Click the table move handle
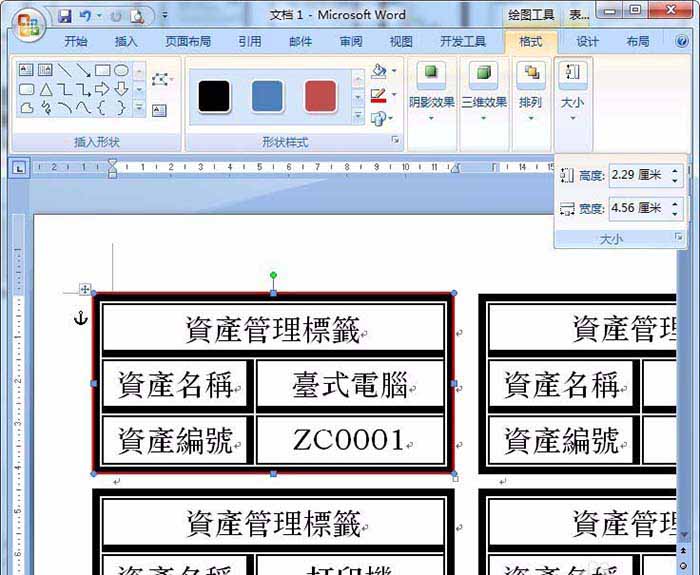 point(84,289)
